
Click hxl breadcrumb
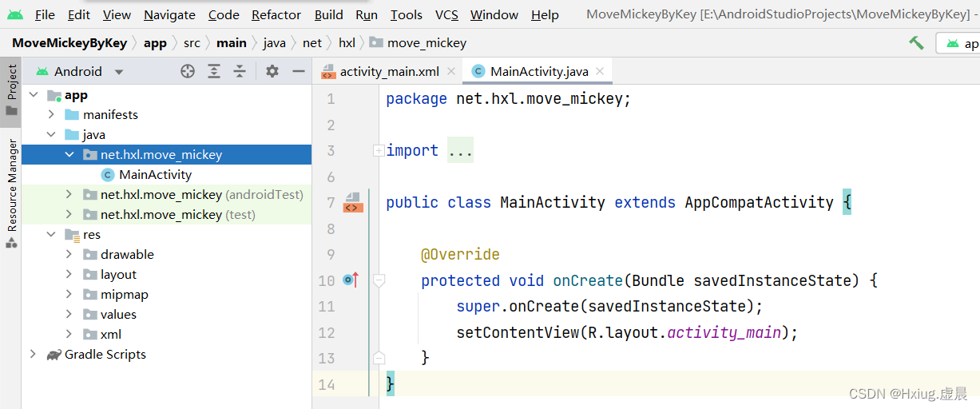tap(347, 42)
